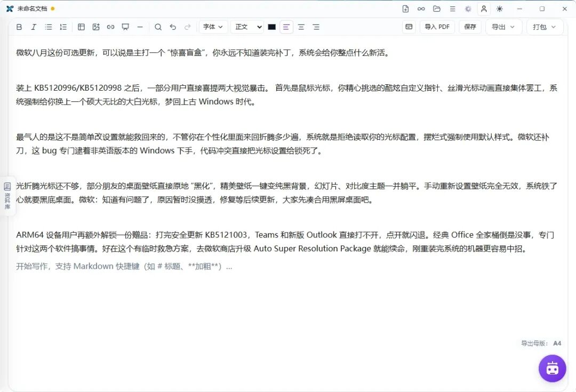Insert a table
The image size is (576, 392).
point(81,27)
